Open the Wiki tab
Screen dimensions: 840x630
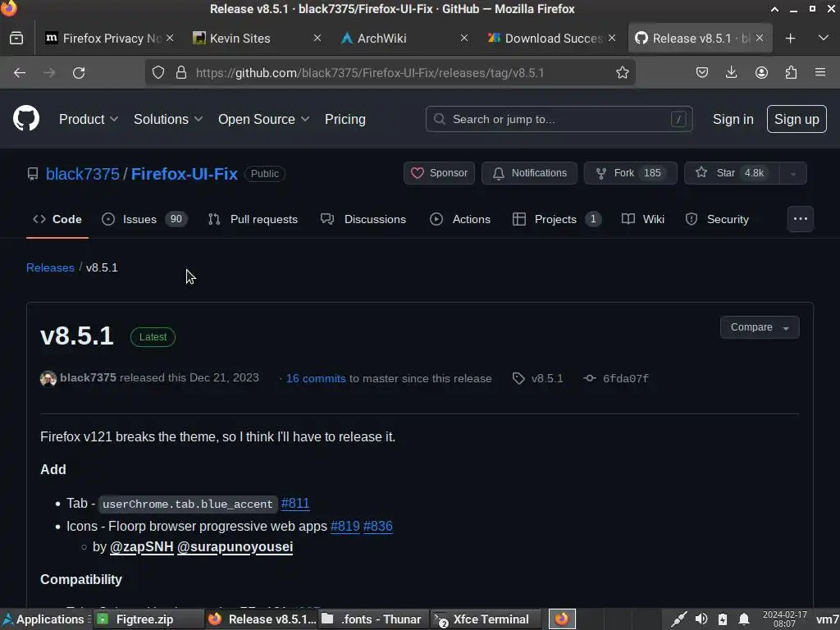[x=643, y=219]
